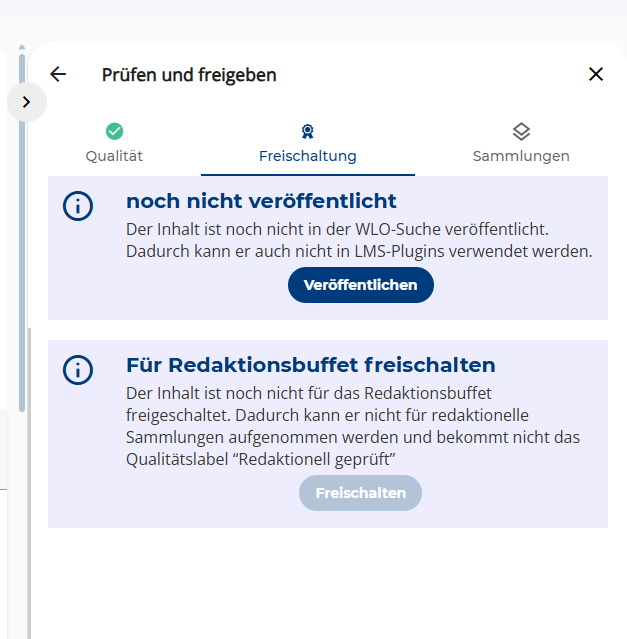Click the vertical scrollbar thumb on left
The image size is (627, 639).
point(22,232)
